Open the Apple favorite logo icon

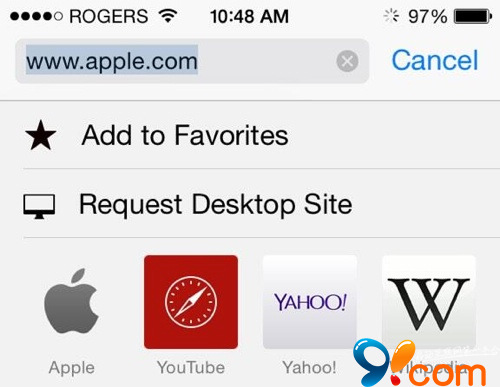71,301
